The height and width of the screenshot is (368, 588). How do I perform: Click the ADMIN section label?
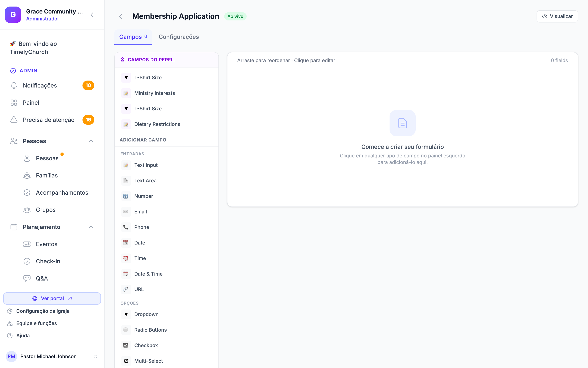coord(28,71)
